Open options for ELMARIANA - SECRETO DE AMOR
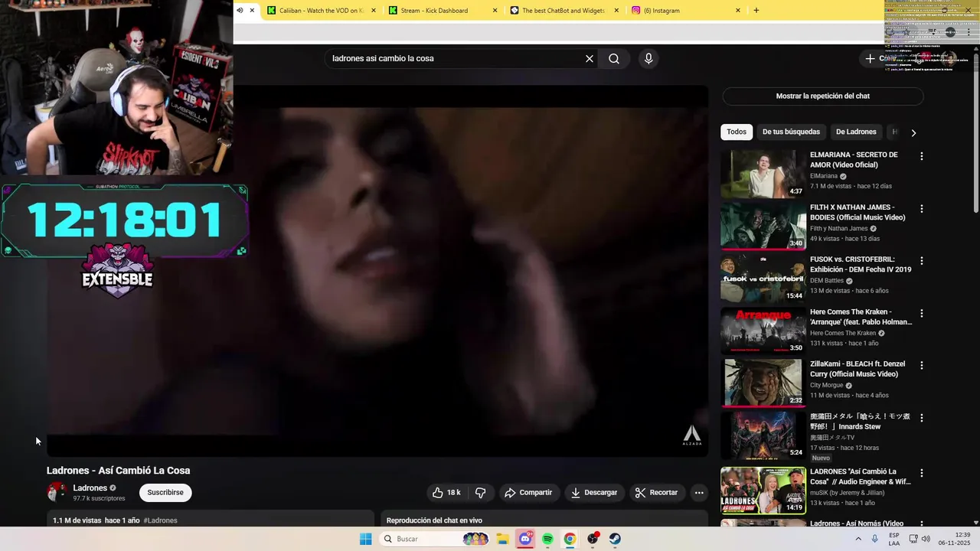Viewport: 980px width, 551px height. pyautogui.click(x=922, y=156)
